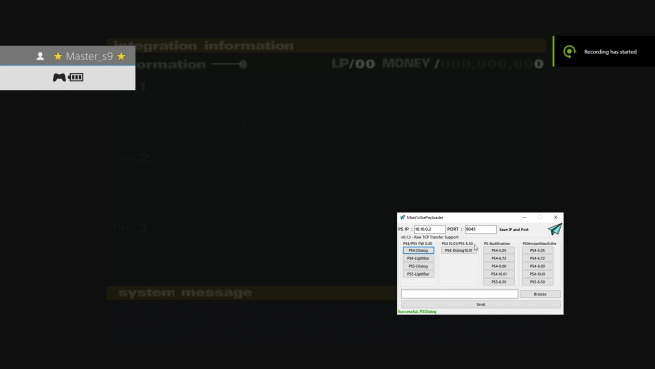655x369 pixels.
Task: Minimize the payload sender window
Action: [525, 217]
